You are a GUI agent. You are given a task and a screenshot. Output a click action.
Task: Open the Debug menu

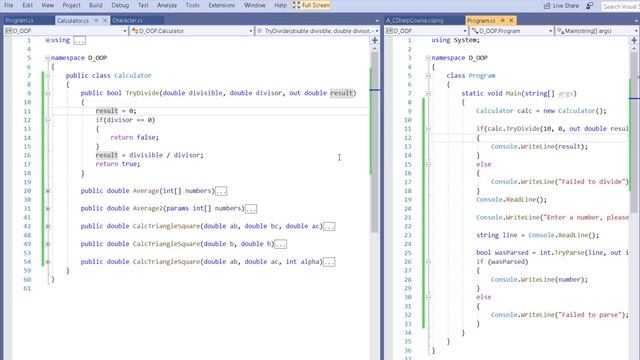point(120,5)
